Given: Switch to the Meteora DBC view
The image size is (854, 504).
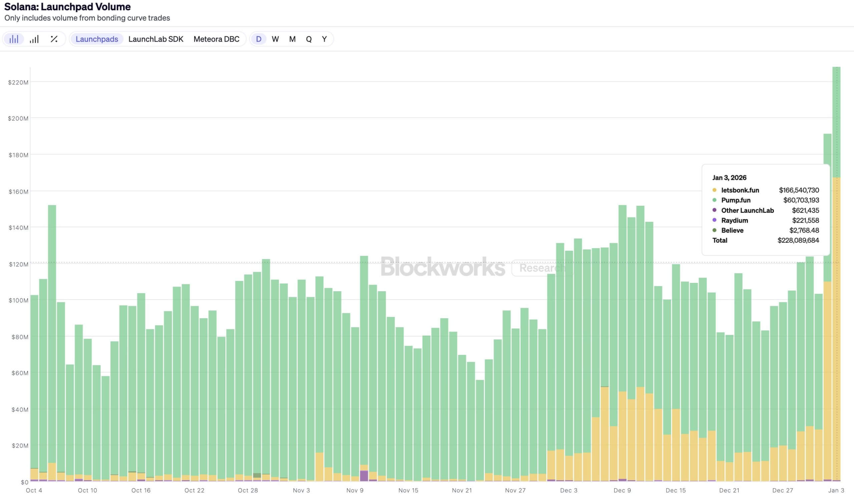Looking at the screenshot, I should tap(217, 39).
